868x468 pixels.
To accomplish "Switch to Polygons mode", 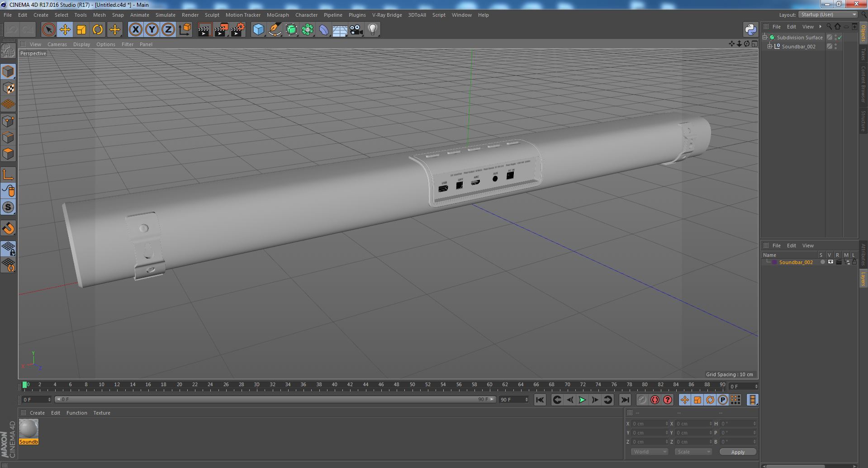I will tap(8, 154).
